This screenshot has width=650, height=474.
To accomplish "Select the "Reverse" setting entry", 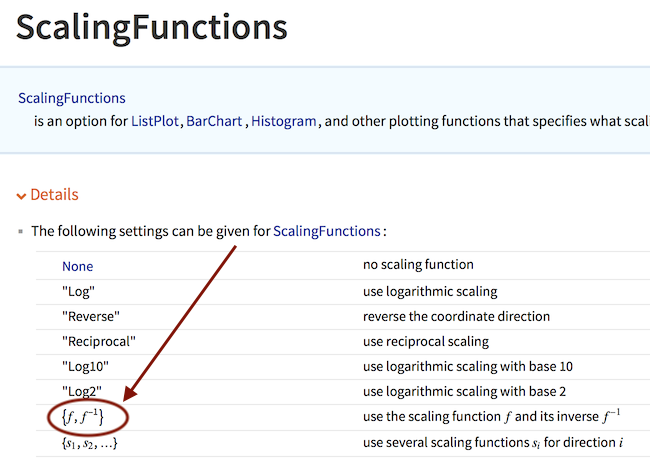I will point(91,316).
